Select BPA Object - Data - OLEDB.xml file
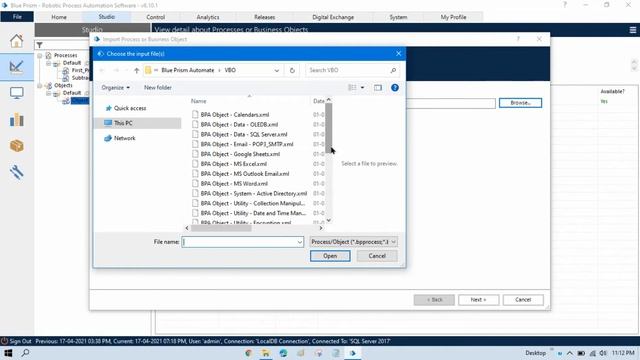This screenshot has height=360, width=640. pos(239,124)
